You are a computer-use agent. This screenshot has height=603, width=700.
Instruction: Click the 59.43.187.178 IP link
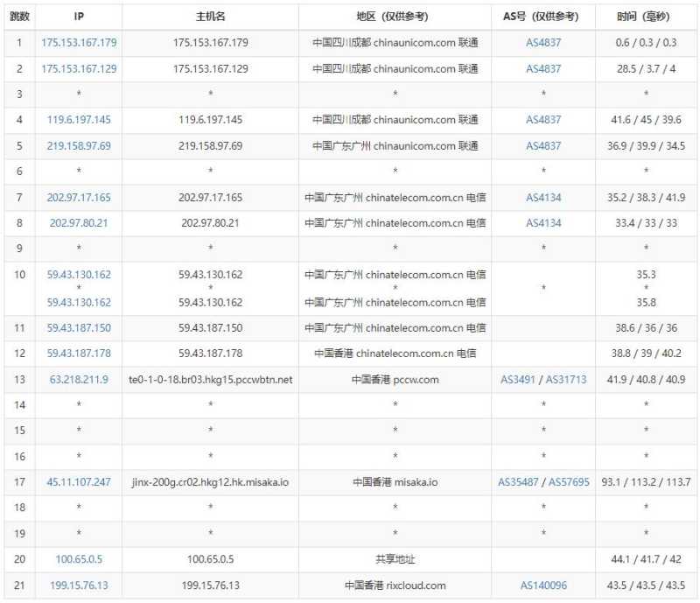[79, 354]
